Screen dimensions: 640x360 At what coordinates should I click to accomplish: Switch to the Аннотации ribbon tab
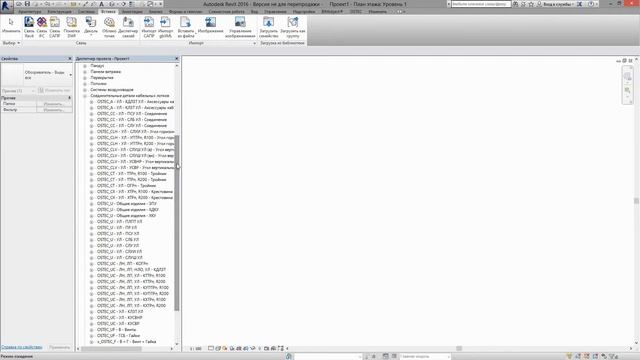pos(132,12)
